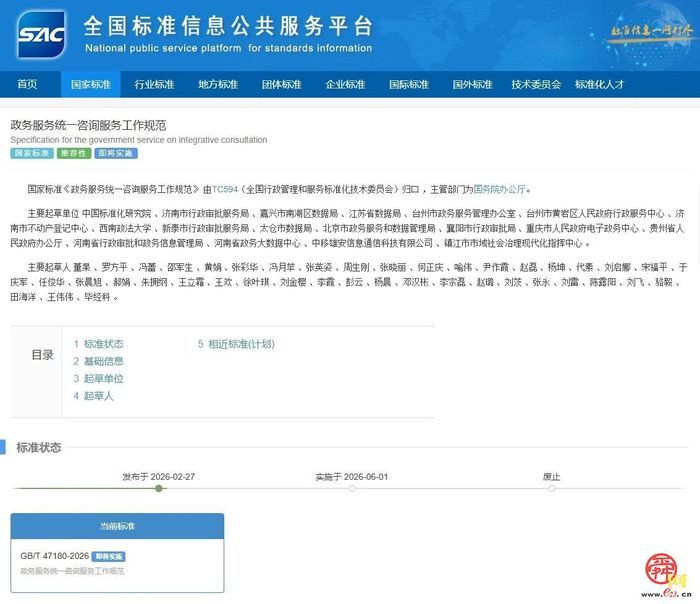Jump to 基础信息 in the table of contents
Screen dimensions: 700x604
point(103,361)
